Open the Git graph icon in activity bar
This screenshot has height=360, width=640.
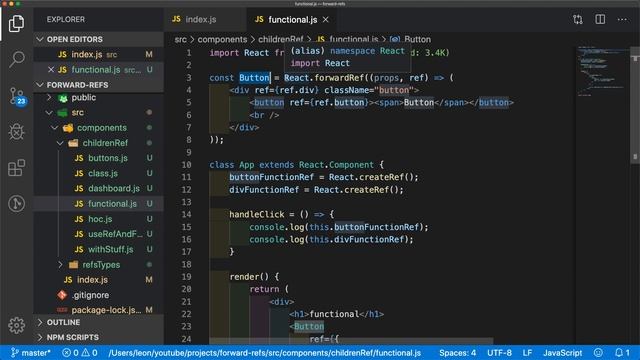point(16,203)
